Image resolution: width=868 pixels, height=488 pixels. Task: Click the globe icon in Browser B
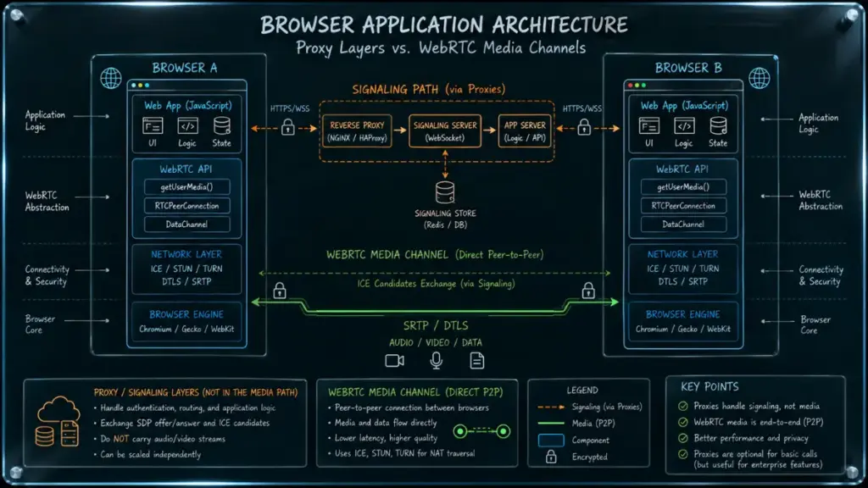759,78
